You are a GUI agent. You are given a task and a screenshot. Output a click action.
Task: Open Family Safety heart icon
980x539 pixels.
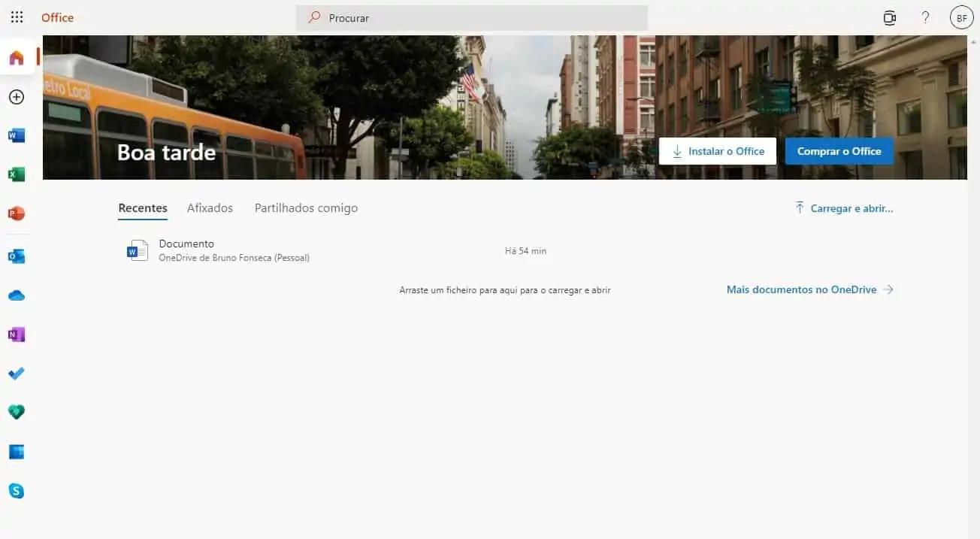coord(17,412)
